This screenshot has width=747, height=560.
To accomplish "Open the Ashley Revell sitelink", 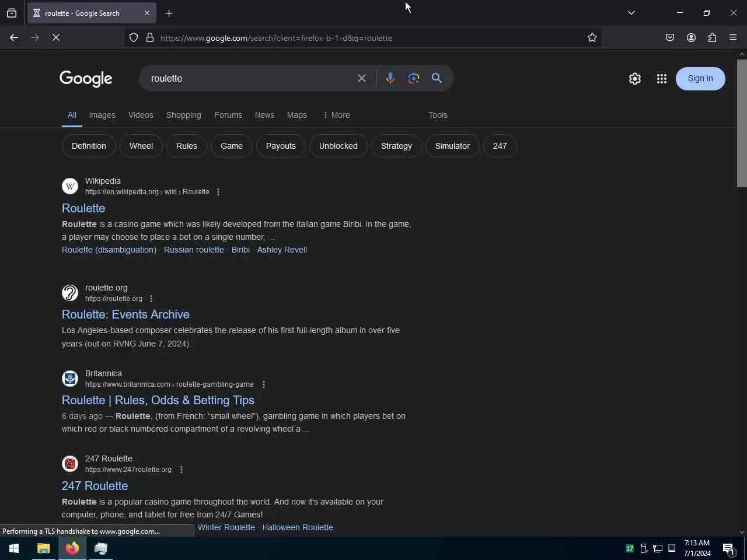I will pyautogui.click(x=282, y=250).
